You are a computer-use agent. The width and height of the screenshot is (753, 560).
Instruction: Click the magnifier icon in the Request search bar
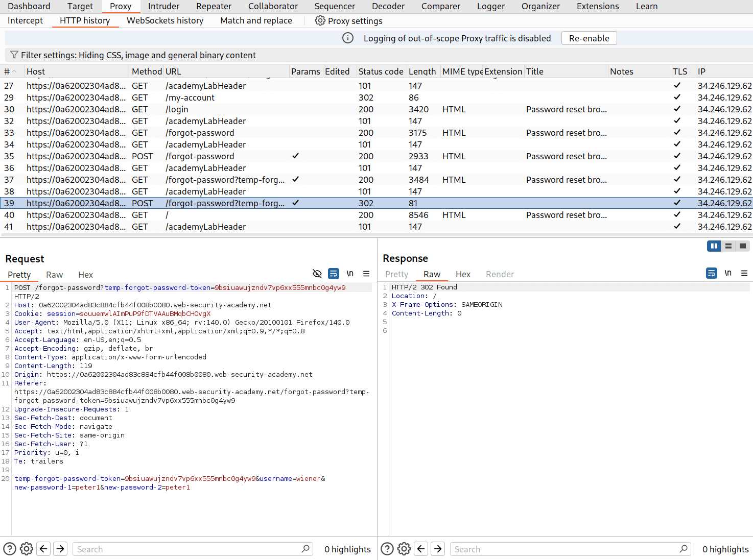[305, 548]
